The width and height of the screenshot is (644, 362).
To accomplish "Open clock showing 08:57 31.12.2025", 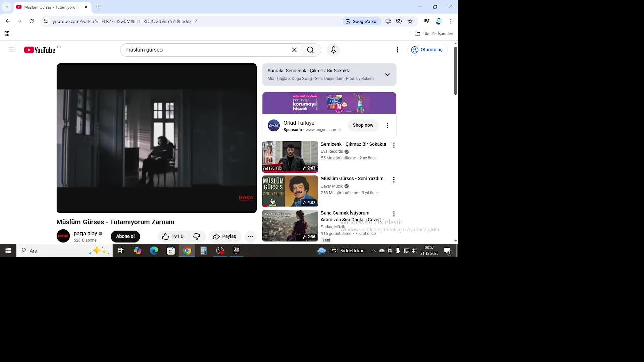I will click(x=429, y=251).
